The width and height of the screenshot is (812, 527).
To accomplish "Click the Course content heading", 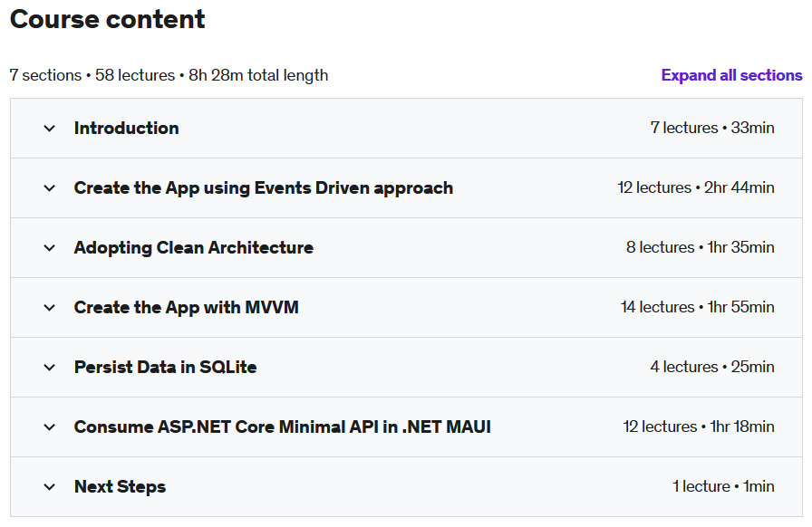I will click(107, 20).
